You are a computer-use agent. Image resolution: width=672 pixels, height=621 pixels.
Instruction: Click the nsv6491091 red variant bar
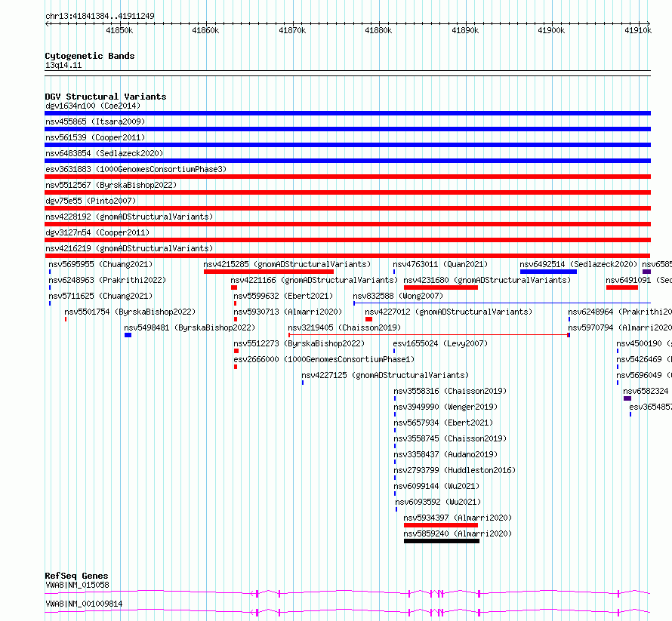pyautogui.click(x=622, y=287)
